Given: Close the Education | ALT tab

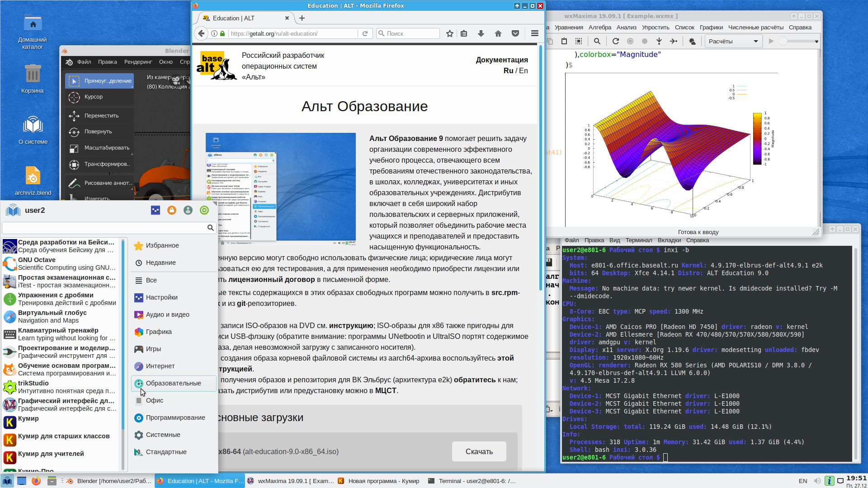Looking at the screenshot, I should click(287, 18).
